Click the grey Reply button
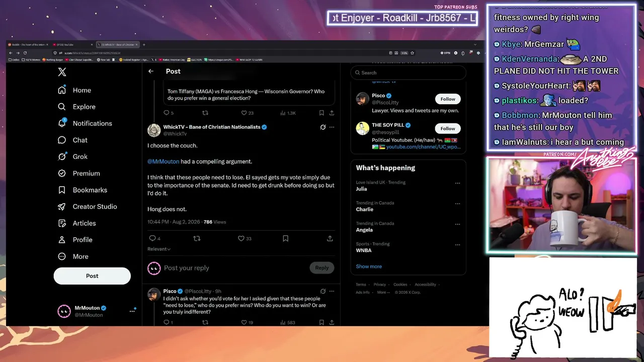Screen dimensions: 644x362 tap(322, 268)
